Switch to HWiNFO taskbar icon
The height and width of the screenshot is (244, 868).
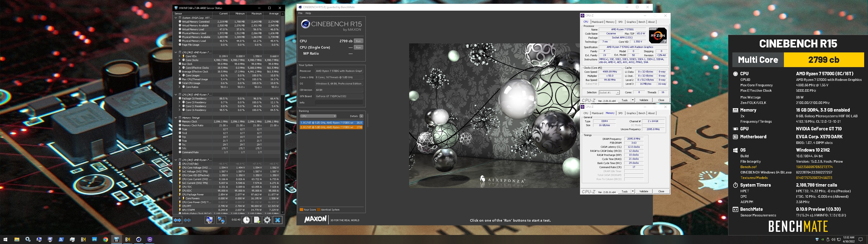117,240
